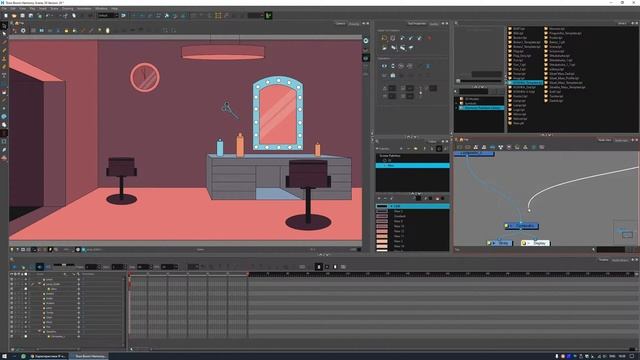This screenshot has height=360, width=640.
Task: Click the add palette plus icon
Action: [x=401, y=149]
